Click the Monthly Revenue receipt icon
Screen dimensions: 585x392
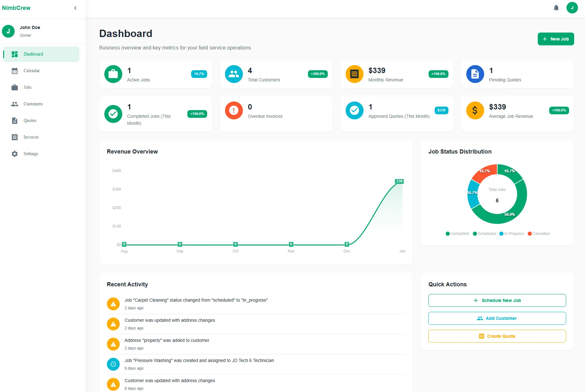[354, 74]
